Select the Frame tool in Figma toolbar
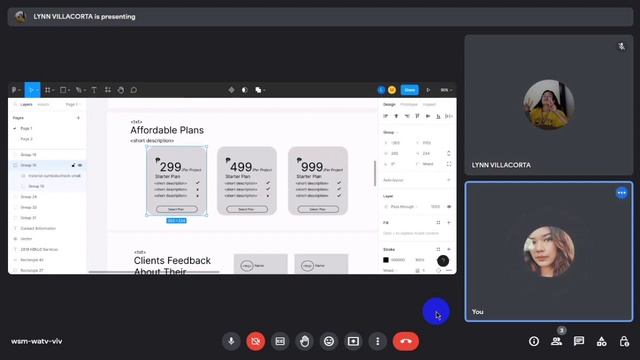Screen dimensions: 640x360 pyautogui.click(x=48, y=90)
